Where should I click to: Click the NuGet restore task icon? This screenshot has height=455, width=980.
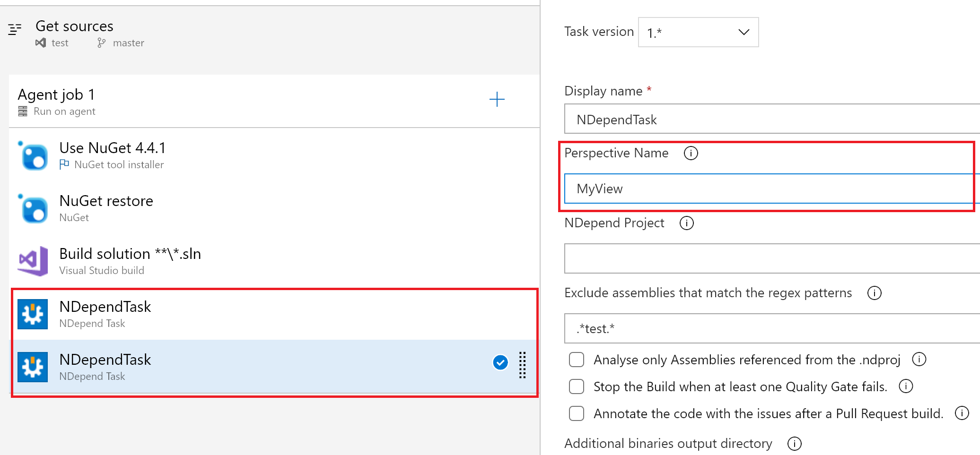tap(33, 208)
